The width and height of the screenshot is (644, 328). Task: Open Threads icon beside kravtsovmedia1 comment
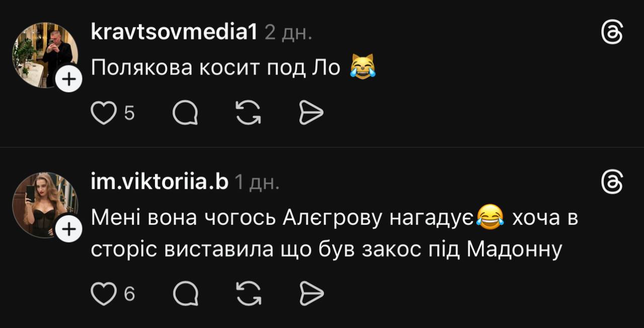pyautogui.click(x=612, y=33)
